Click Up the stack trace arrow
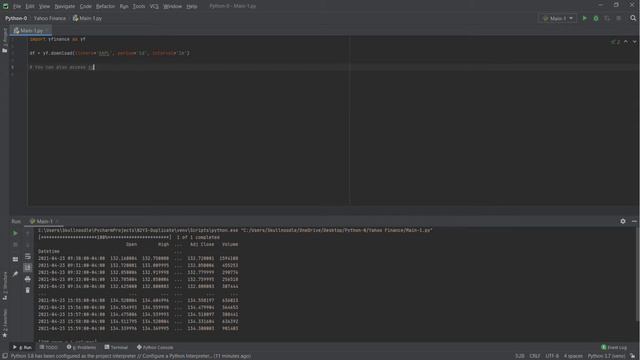 [27, 233]
